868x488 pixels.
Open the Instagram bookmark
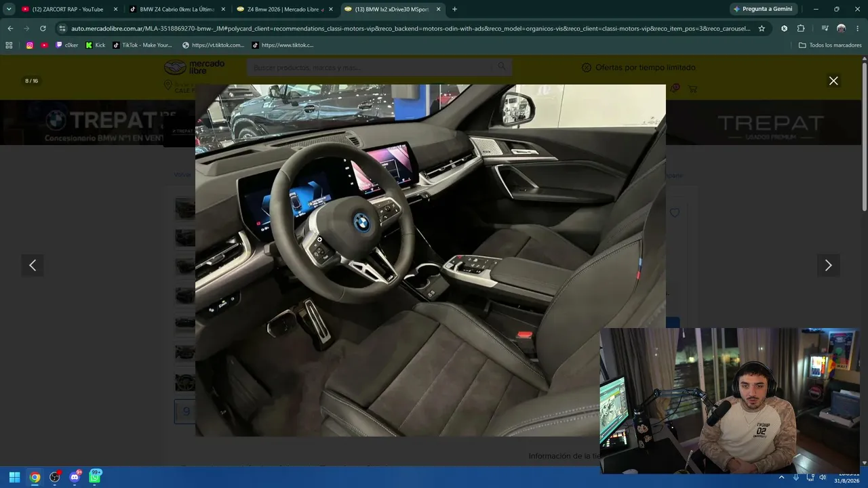30,45
